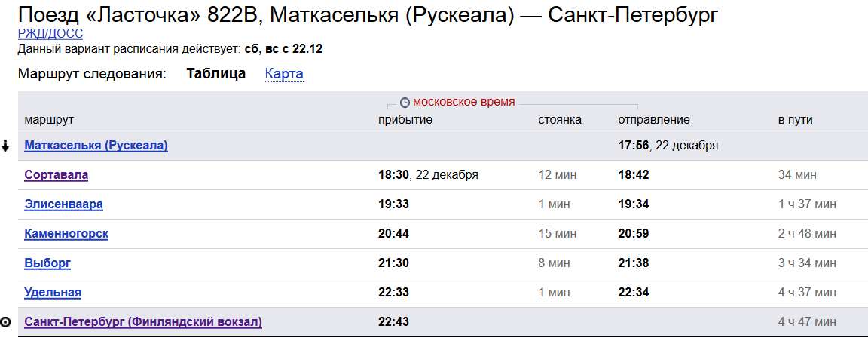Switch to the Карта route view
Viewport: 868px width, 341px height.
[x=284, y=74]
